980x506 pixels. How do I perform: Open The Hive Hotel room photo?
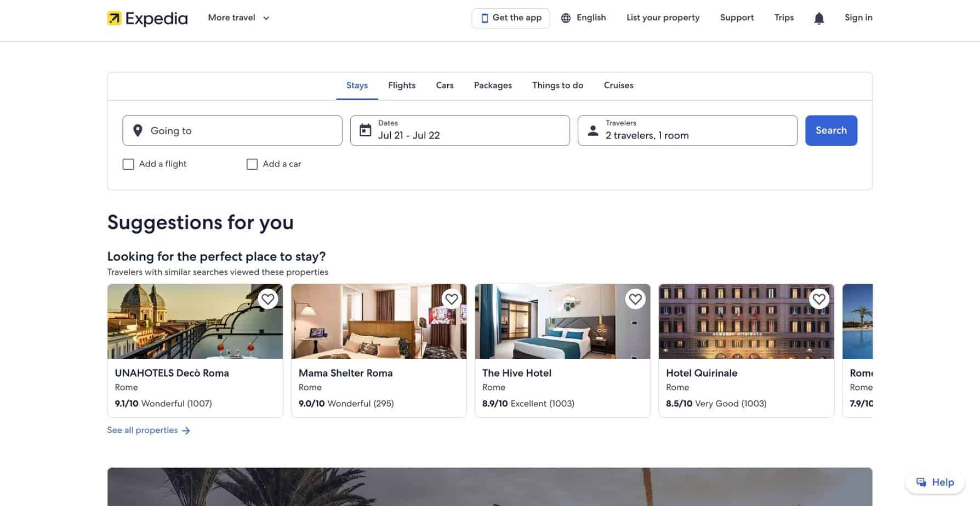tap(562, 321)
